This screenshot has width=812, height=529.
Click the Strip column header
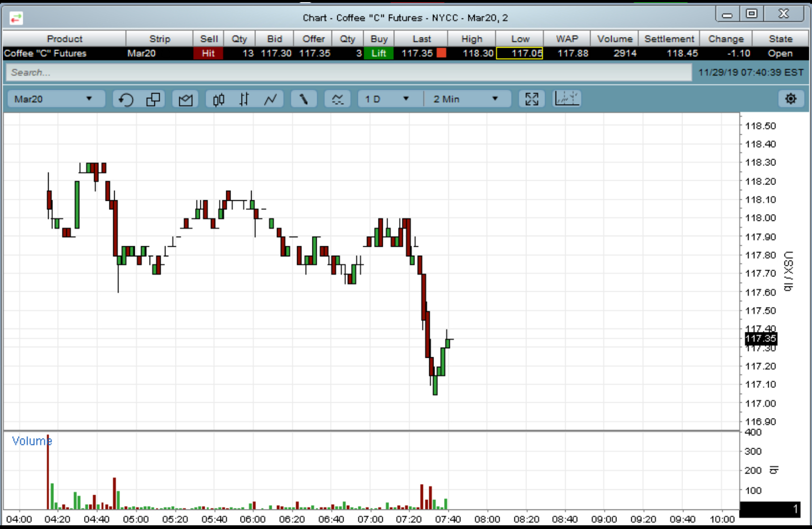click(160, 39)
